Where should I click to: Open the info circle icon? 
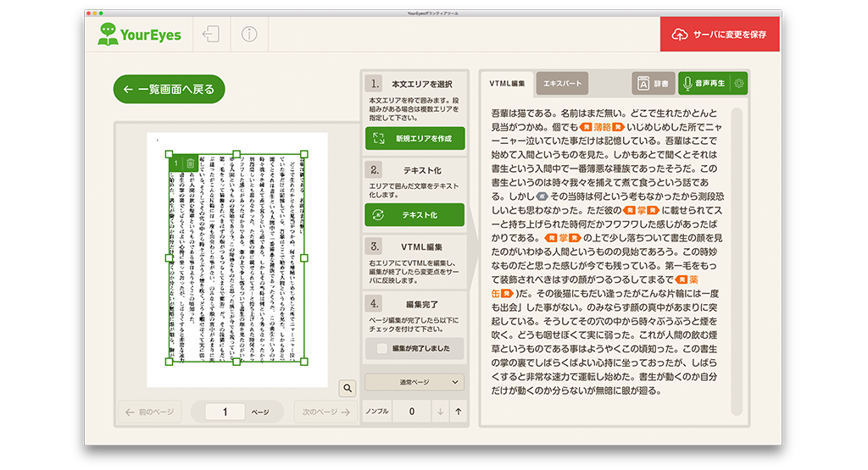248,35
